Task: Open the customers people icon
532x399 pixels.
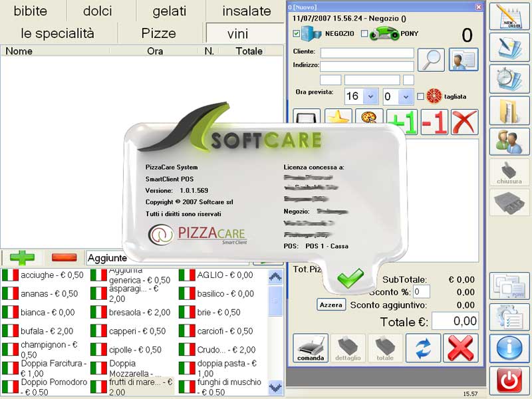Action: [x=509, y=142]
